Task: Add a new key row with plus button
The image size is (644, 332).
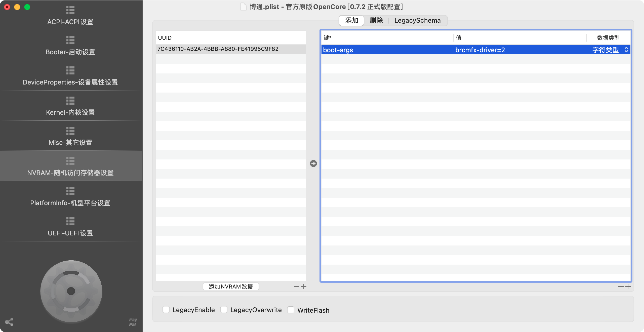Action: pyautogui.click(x=628, y=286)
